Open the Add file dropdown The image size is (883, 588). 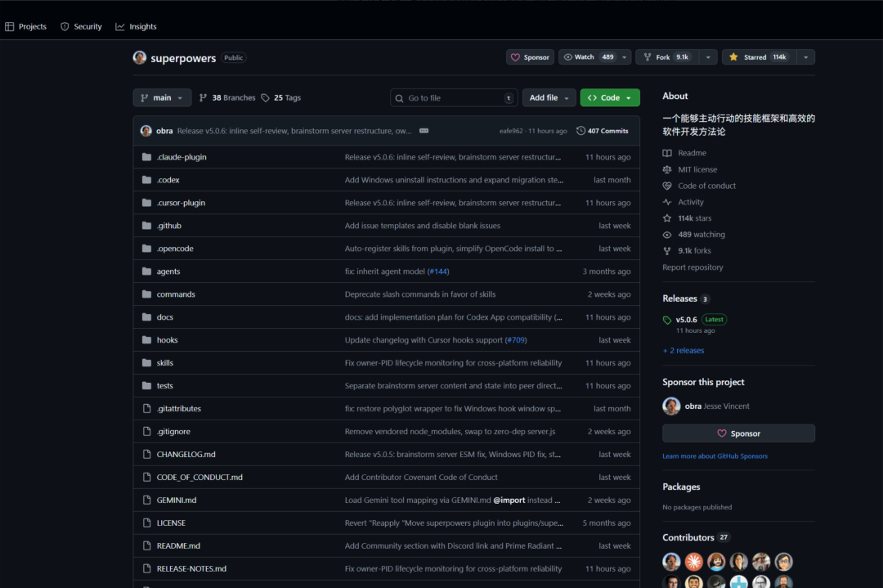549,97
